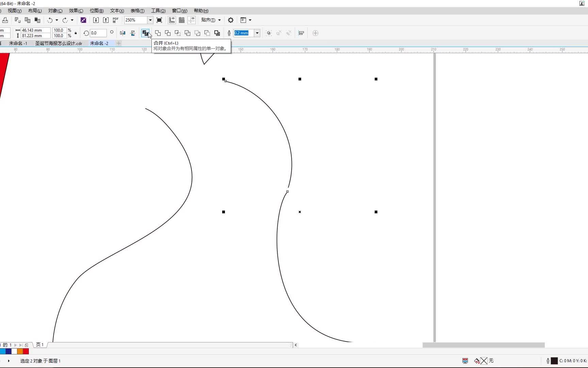The image size is (588, 368).
Task: Open the redo history dropdown arrow
Action: coord(72,20)
